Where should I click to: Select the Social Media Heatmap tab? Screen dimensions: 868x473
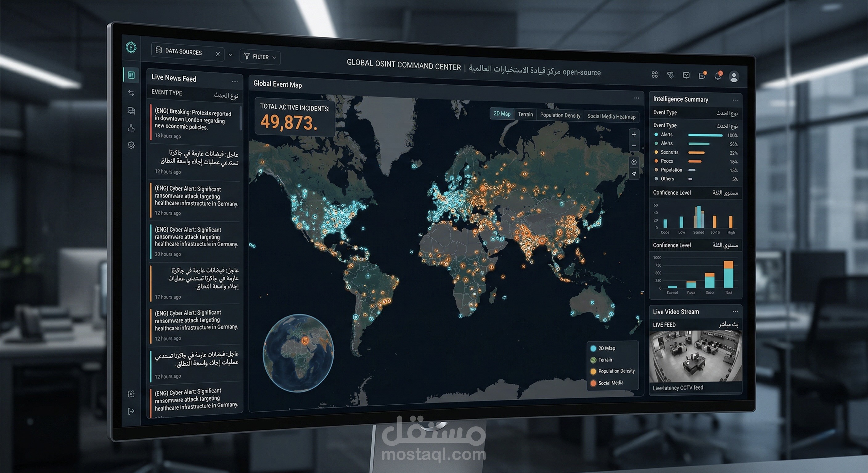point(612,116)
